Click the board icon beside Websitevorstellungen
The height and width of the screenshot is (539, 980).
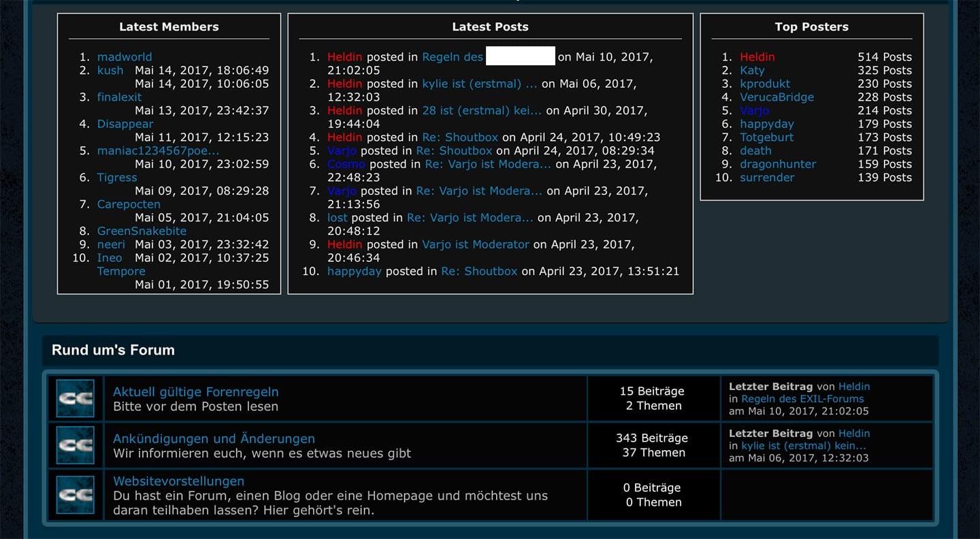pyautogui.click(x=75, y=495)
